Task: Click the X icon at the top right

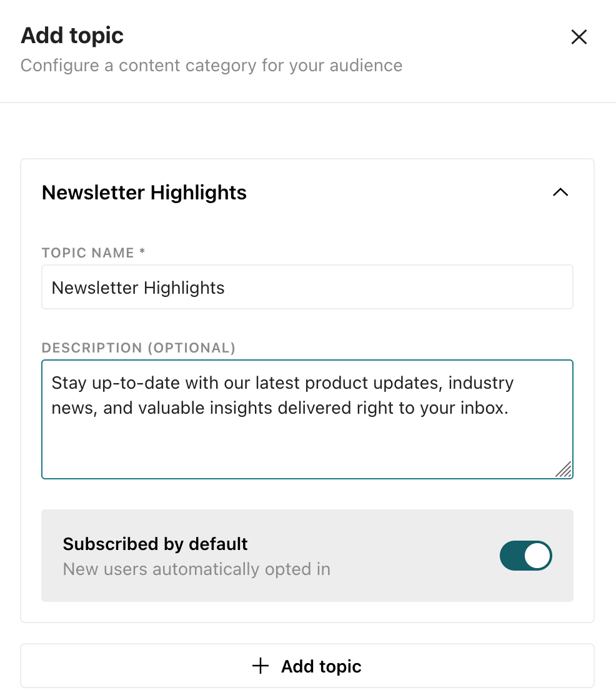Action: coord(579,37)
